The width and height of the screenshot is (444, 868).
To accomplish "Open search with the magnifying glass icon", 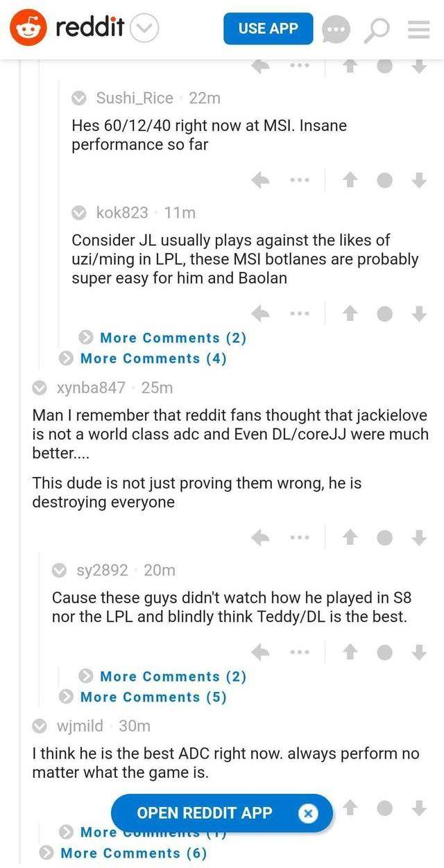I will (x=379, y=29).
